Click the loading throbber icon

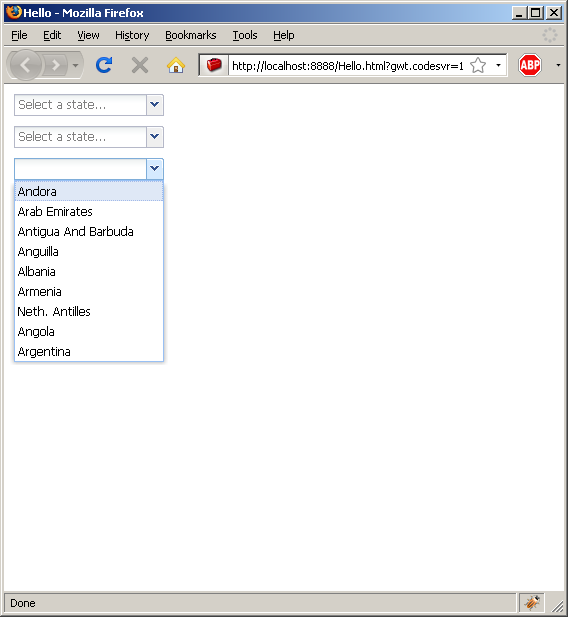point(549,35)
